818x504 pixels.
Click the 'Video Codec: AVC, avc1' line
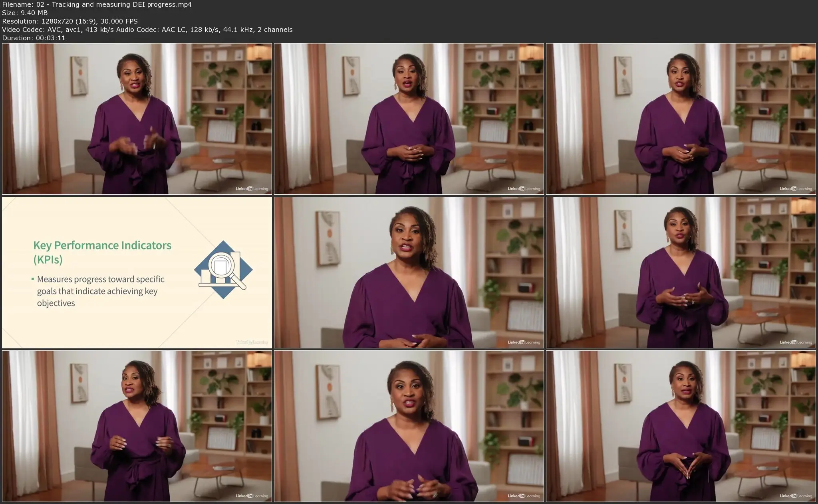click(147, 30)
